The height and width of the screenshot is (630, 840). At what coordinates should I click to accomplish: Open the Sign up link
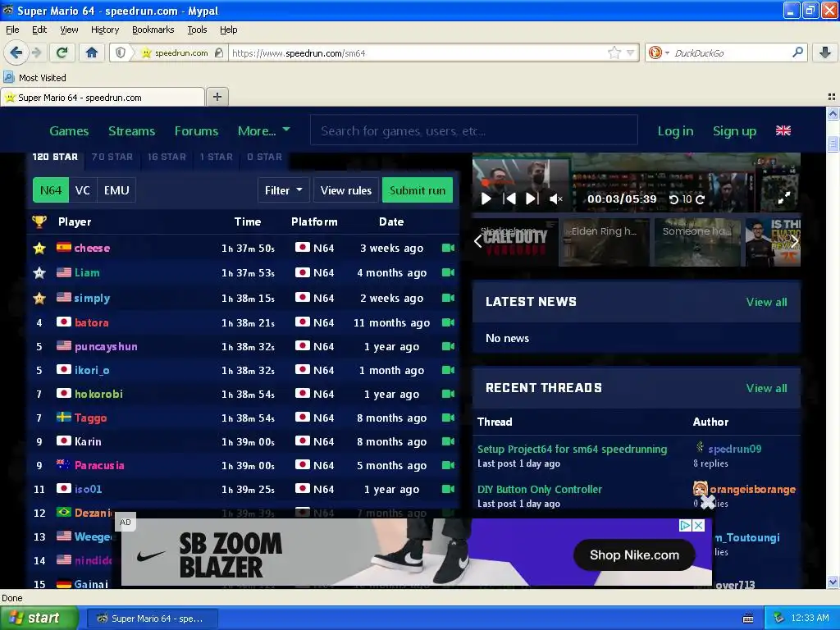click(x=734, y=130)
